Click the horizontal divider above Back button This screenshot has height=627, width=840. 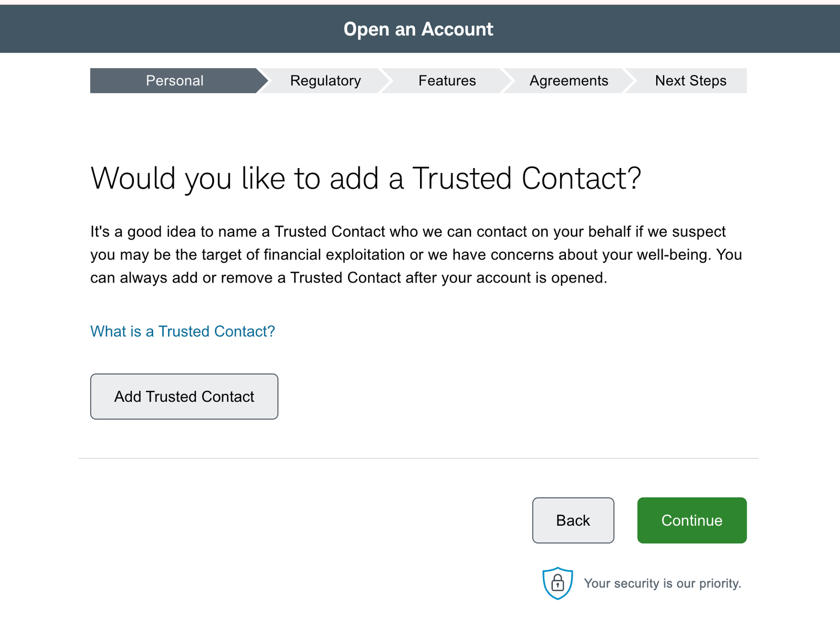418,458
